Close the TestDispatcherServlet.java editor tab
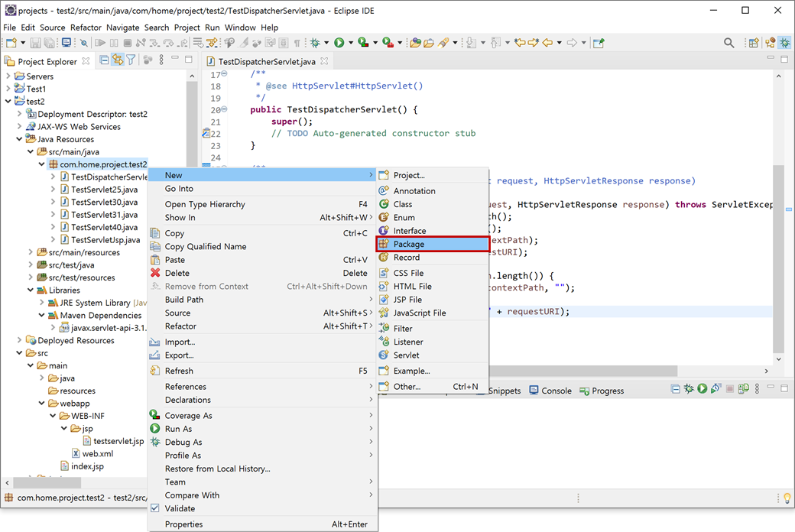Image resolution: width=795 pixels, height=532 pixels. click(324, 61)
